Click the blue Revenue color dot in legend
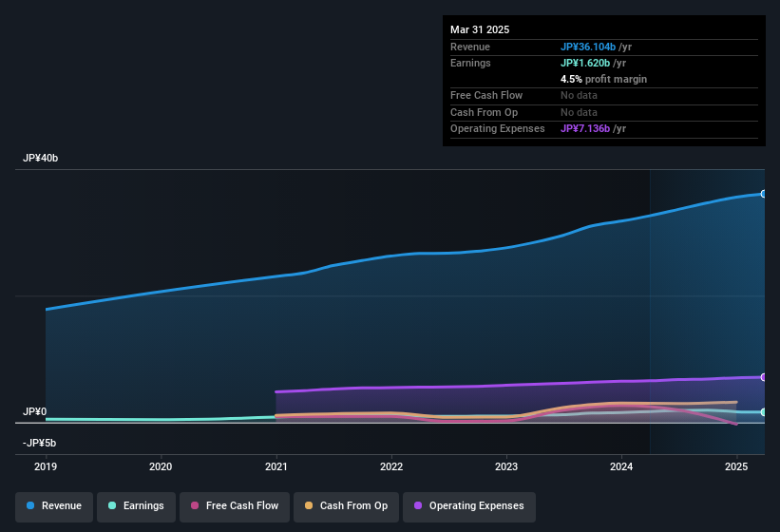The width and height of the screenshot is (780, 532). click(x=30, y=505)
